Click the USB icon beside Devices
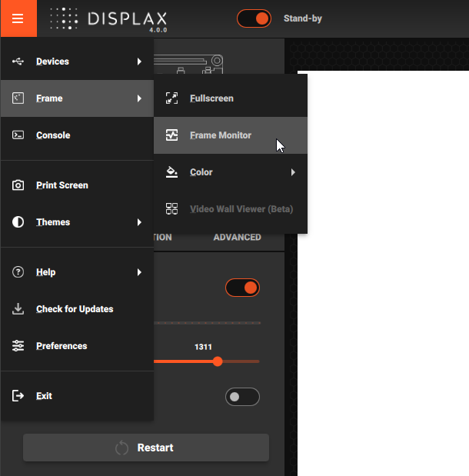The image size is (469, 476). coord(18,62)
